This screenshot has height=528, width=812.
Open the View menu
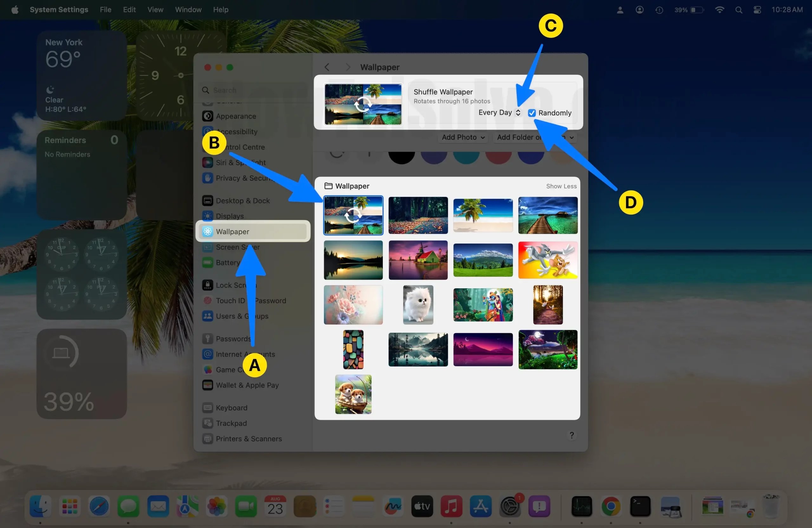[155, 10]
